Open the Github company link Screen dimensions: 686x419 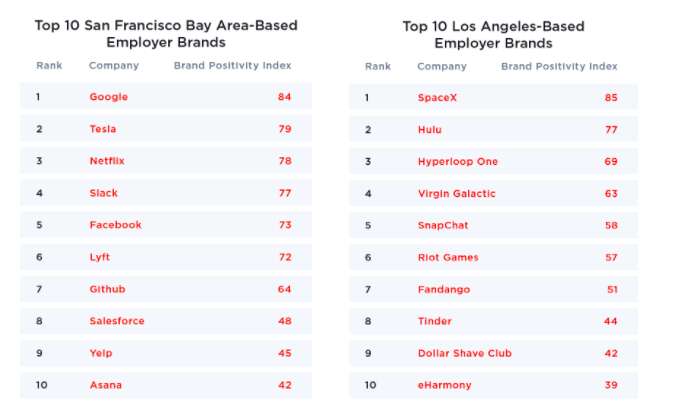coord(107,289)
